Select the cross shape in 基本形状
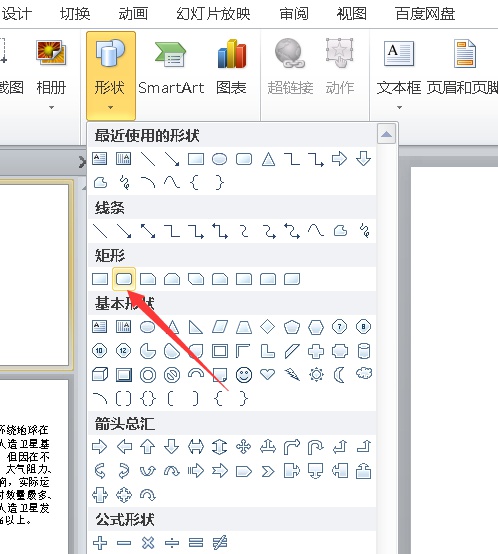Screen dimensions: 498x554 (316, 351)
